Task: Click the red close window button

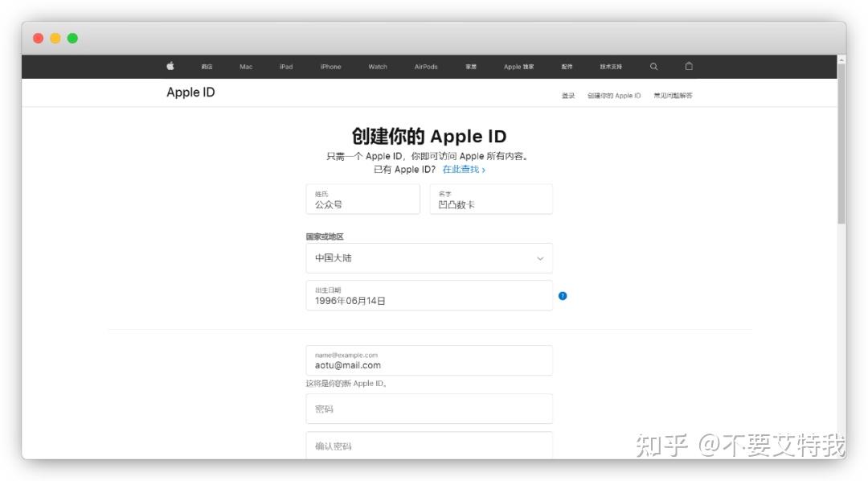Action: point(39,39)
